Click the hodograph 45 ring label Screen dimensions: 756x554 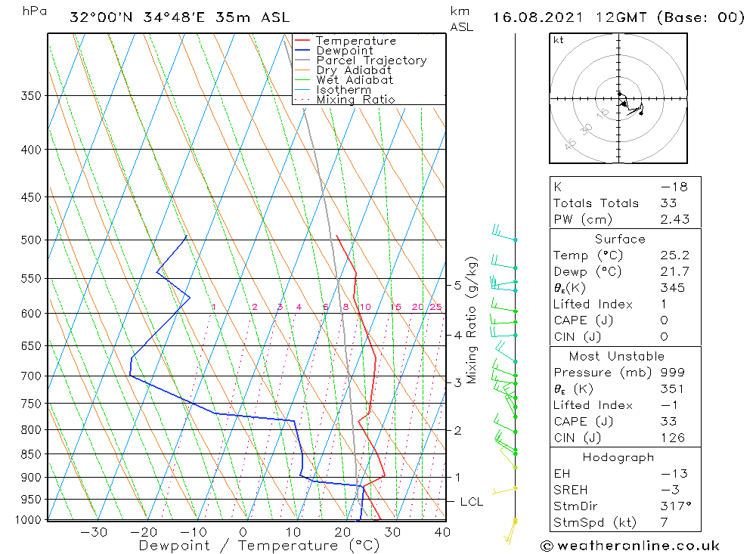(x=570, y=144)
